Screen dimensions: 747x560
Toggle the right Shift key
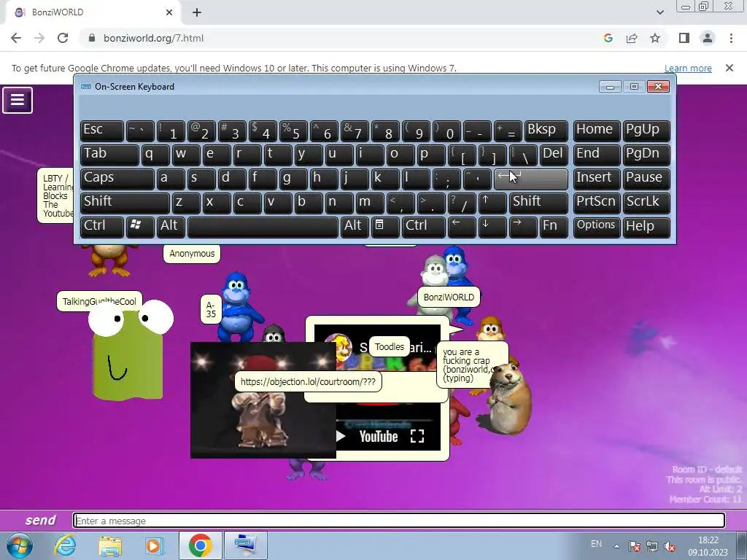pyautogui.click(x=538, y=203)
